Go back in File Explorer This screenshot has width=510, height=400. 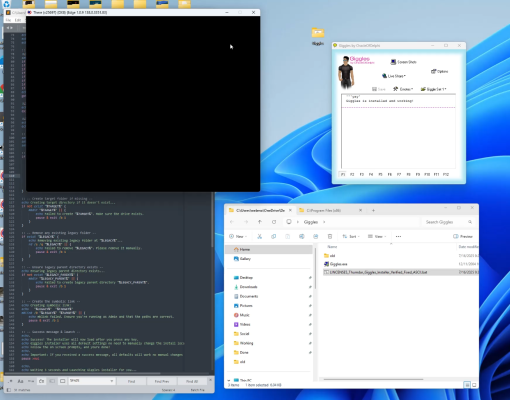tap(232, 222)
